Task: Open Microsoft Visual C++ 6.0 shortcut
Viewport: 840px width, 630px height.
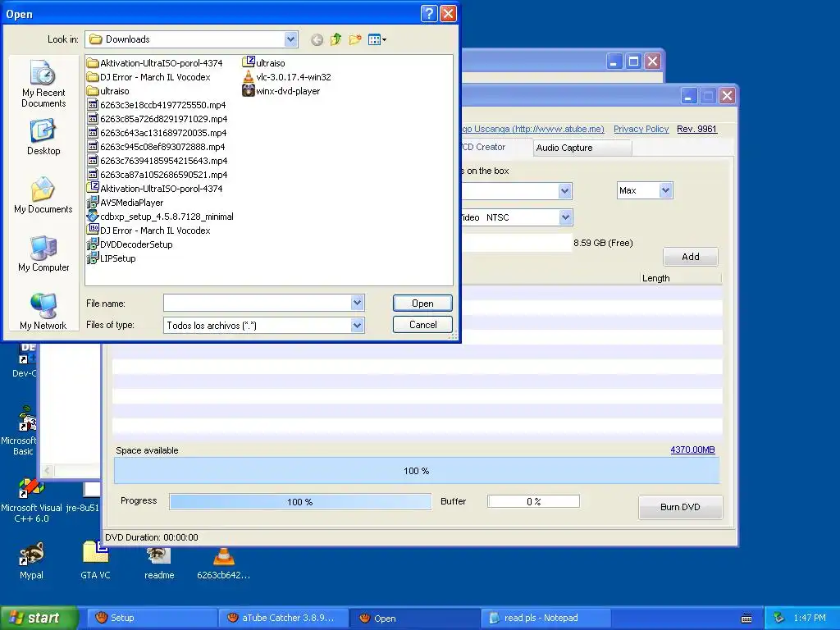Action: pyautogui.click(x=31, y=501)
